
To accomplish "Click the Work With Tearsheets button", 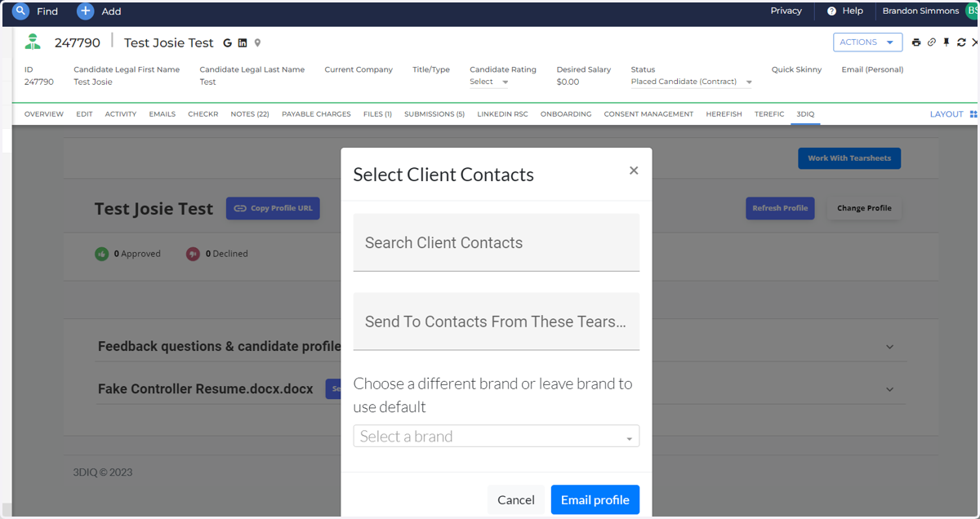I will [849, 158].
